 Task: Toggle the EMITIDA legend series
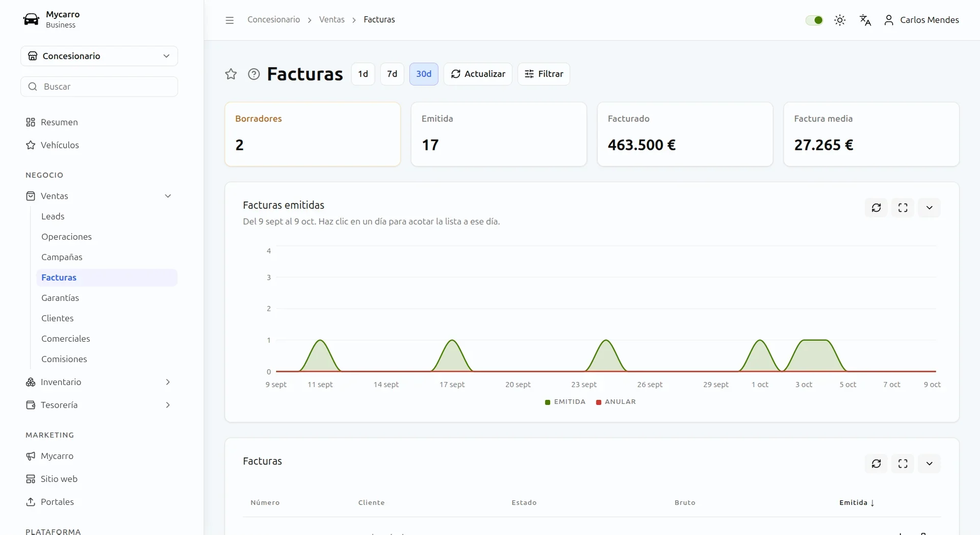point(565,402)
